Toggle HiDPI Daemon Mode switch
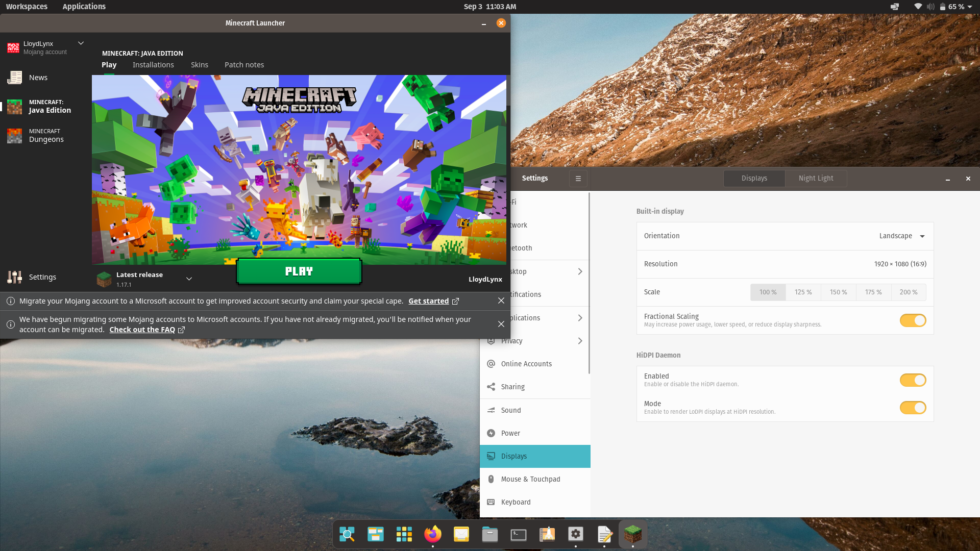The image size is (980, 551). click(x=913, y=408)
